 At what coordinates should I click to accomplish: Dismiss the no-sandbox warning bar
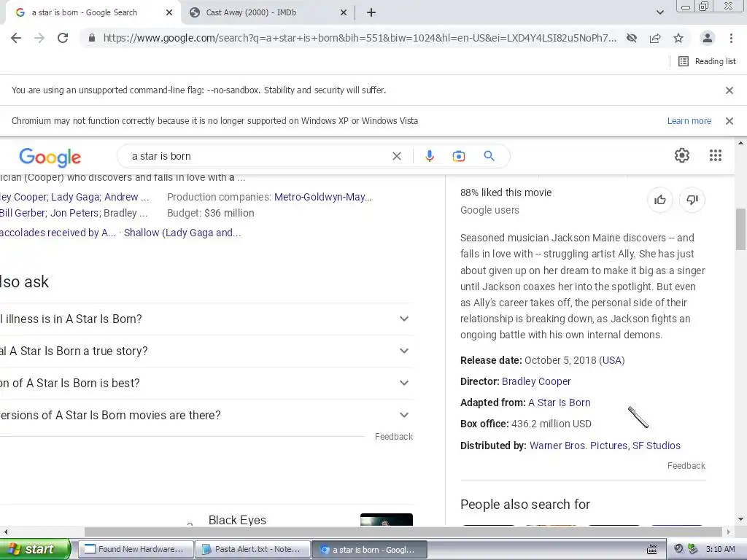pos(729,90)
